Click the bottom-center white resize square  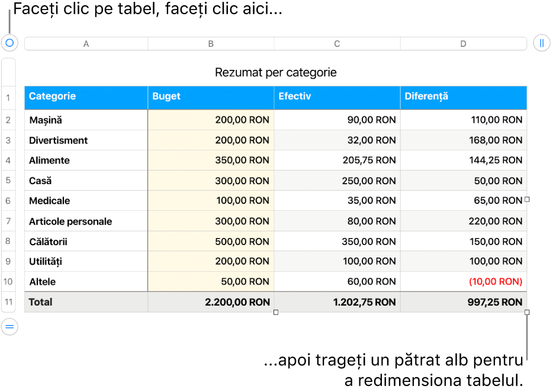tap(276, 312)
